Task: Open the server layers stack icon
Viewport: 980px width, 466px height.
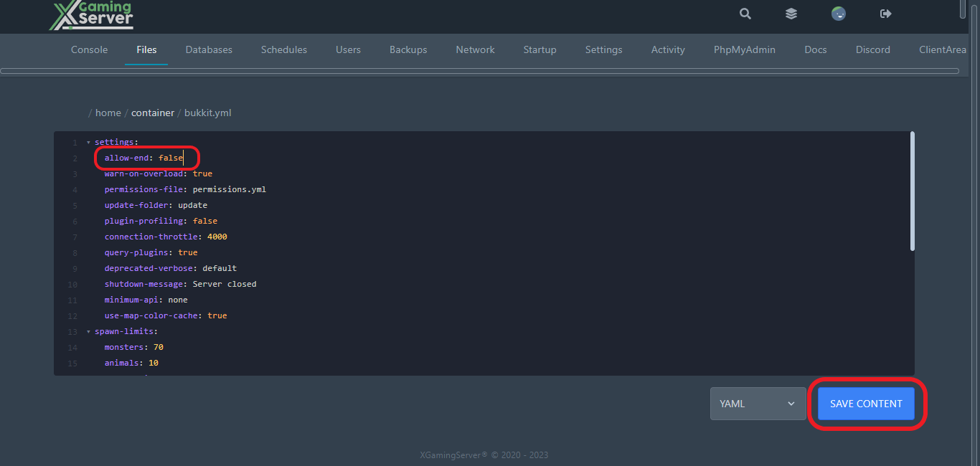Action: tap(791, 14)
